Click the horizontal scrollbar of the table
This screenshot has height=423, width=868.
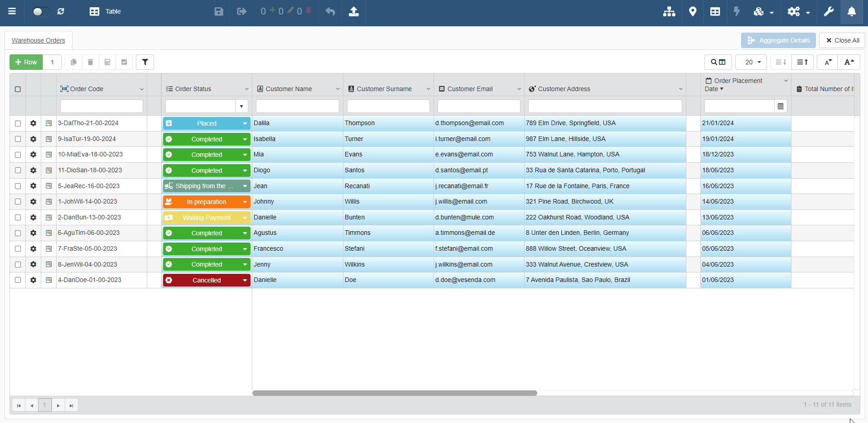pyautogui.click(x=394, y=393)
